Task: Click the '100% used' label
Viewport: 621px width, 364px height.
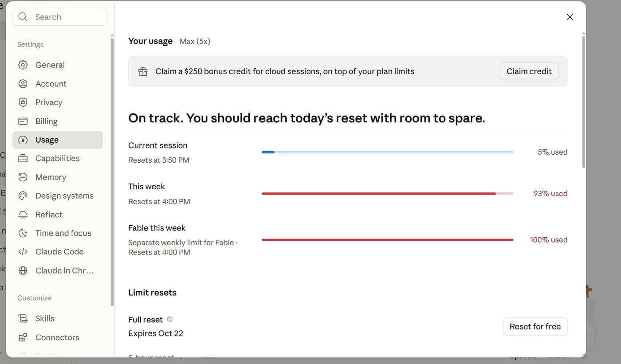Action: click(549, 240)
